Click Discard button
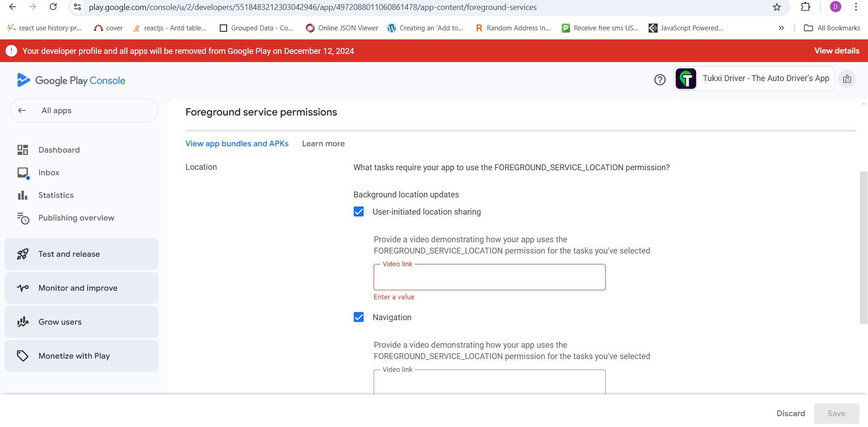This screenshot has height=427, width=868. point(790,413)
